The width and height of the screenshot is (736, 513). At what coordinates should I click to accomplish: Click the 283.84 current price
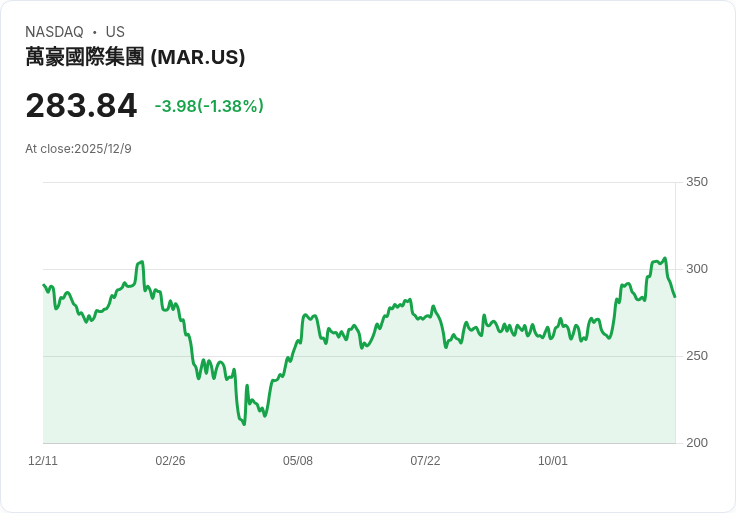point(81,106)
